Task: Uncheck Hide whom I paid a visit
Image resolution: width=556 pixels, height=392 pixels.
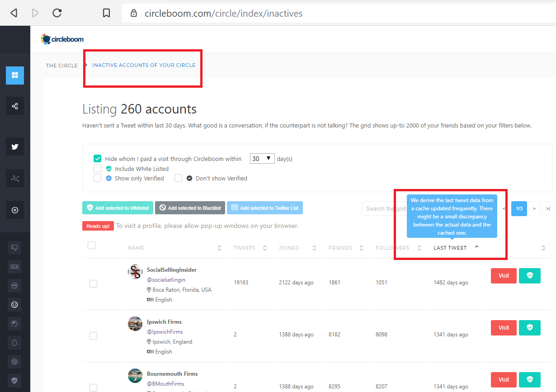Action: point(97,159)
